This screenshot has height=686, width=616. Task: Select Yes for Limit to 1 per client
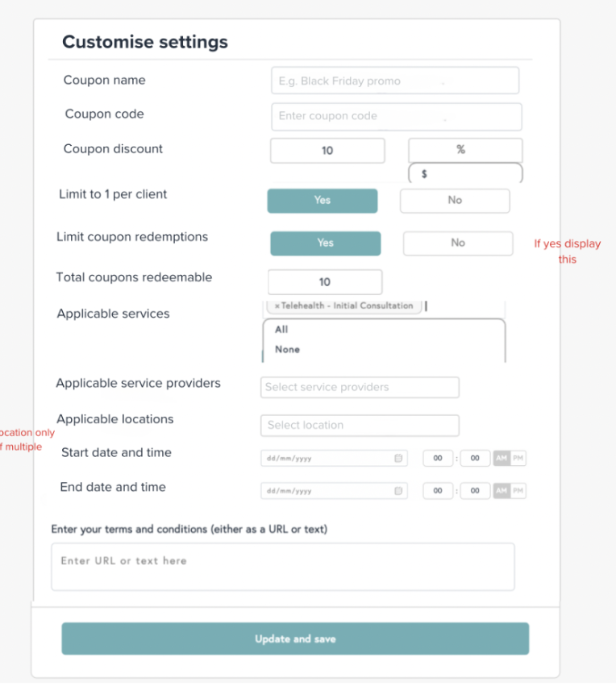pyautogui.click(x=323, y=201)
